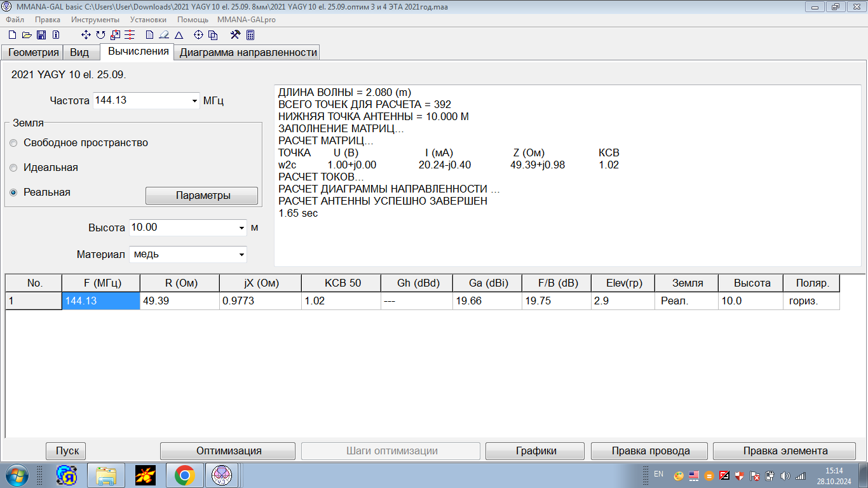Image resolution: width=868 pixels, height=488 pixels.
Task: Expand the Частота frequency dropdown
Action: (194, 101)
